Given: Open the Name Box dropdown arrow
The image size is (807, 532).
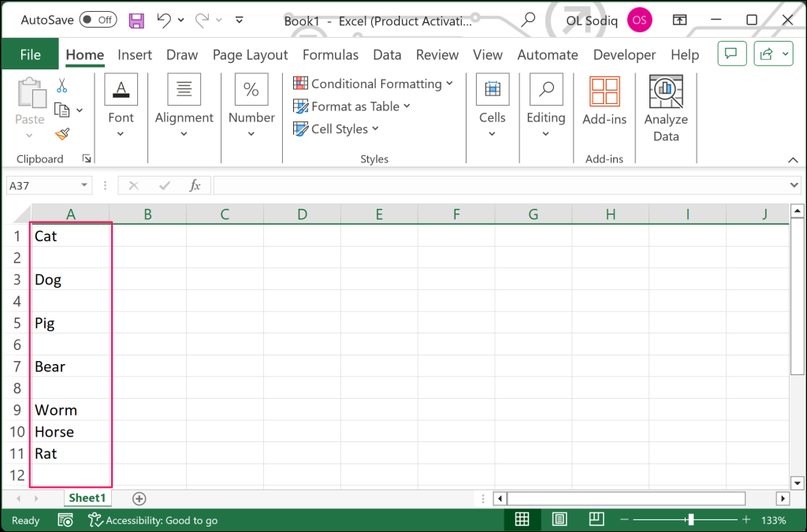Looking at the screenshot, I should coord(85,185).
